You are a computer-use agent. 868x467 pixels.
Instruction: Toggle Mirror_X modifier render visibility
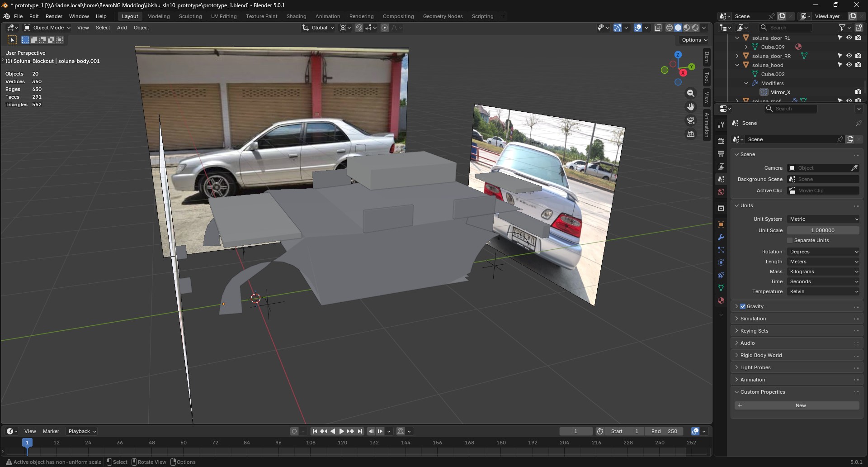pyautogui.click(x=858, y=92)
